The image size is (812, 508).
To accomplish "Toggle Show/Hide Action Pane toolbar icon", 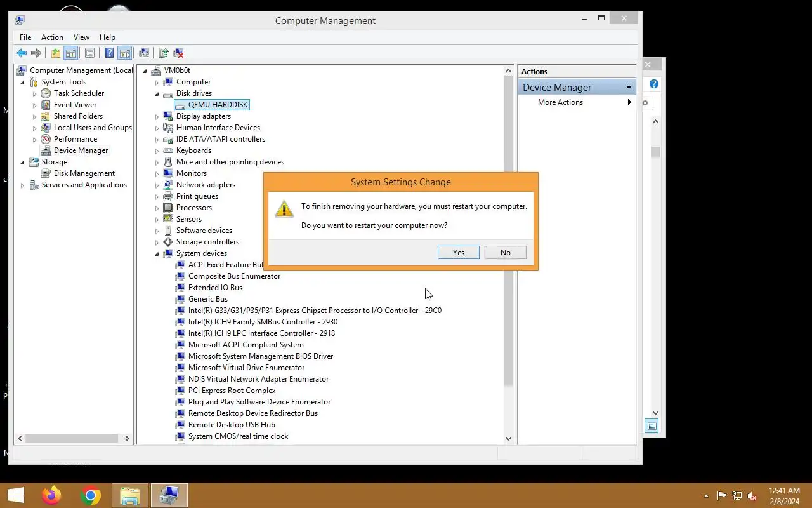I will click(x=124, y=53).
